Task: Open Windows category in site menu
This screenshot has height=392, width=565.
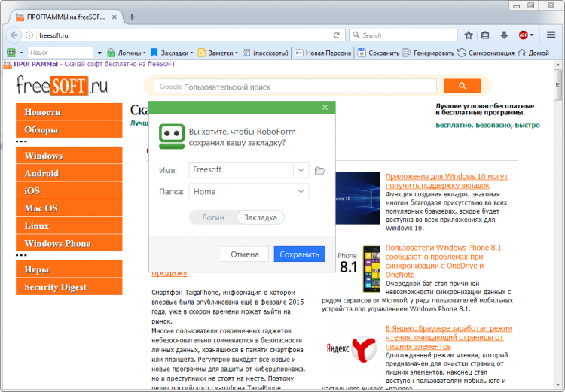Action: [x=69, y=156]
